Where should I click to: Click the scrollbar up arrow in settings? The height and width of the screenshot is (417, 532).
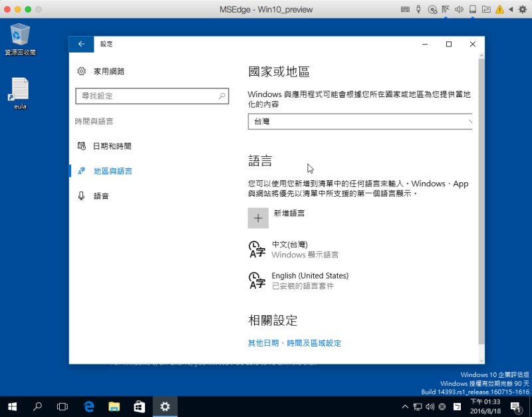pos(481,56)
